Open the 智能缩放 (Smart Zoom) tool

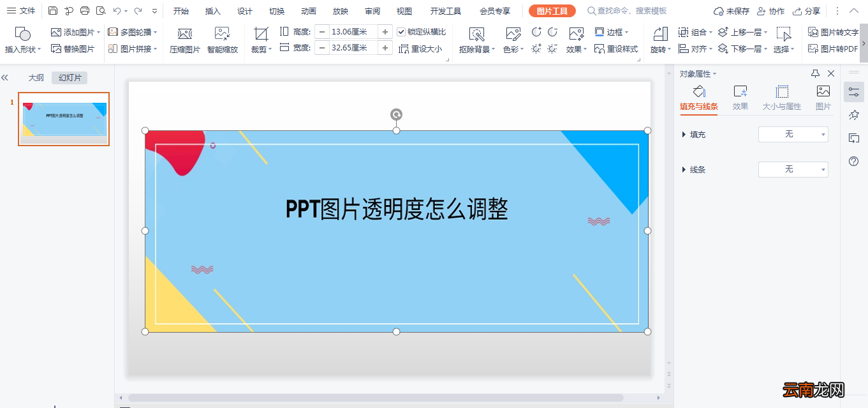click(x=222, y=38)
